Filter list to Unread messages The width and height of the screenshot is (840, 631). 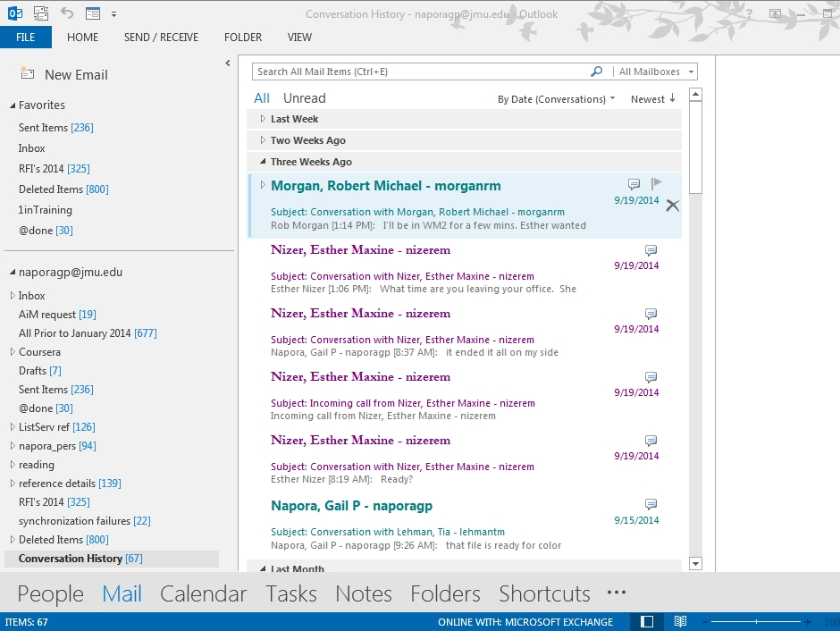(305, 98)
